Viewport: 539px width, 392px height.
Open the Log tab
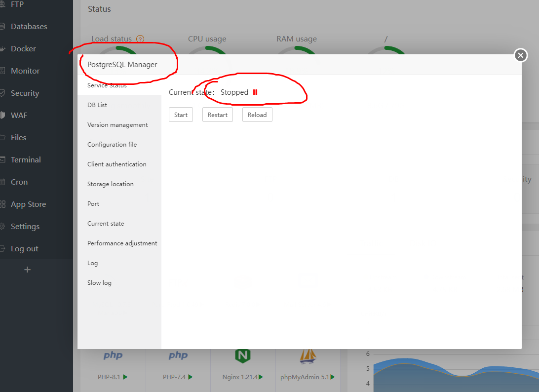click(119, 263)
